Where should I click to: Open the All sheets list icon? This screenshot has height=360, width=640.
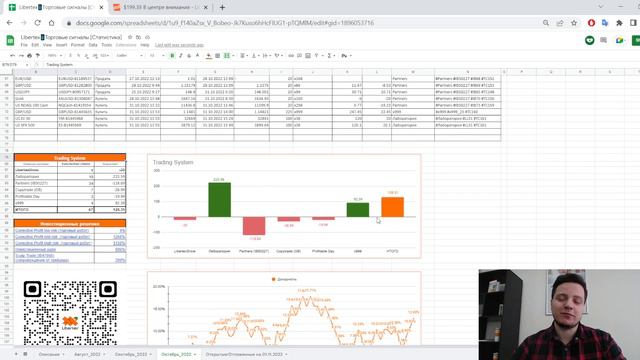pyautogui.click(x=25, y=354)
